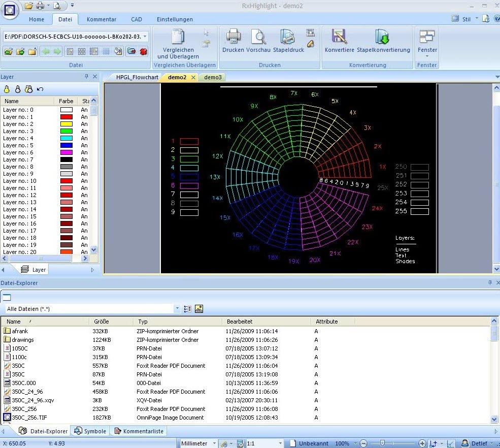Click the red X close-file icon

point(144,51)
